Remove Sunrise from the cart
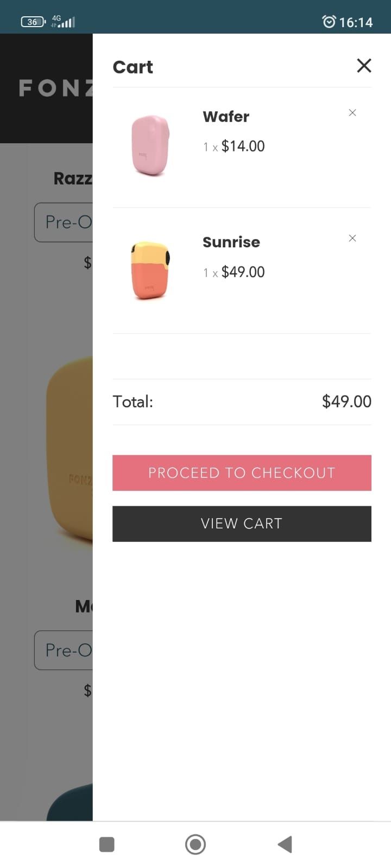This screenshot has height=868, width=391. coord(352,238)
